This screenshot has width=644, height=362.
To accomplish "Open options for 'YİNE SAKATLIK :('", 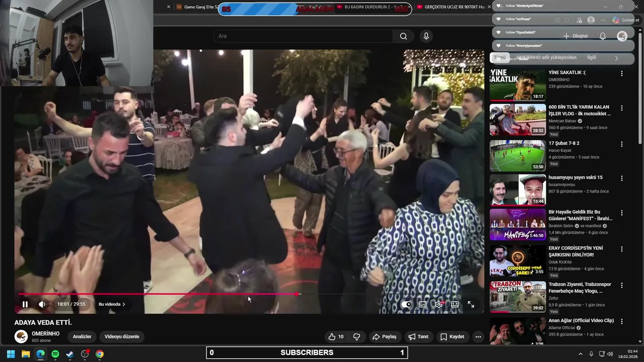I will click(x=622, y=73).
